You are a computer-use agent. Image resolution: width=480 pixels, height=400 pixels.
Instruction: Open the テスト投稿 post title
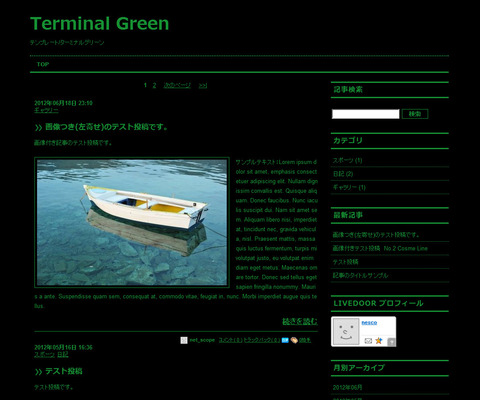point(64,371)
